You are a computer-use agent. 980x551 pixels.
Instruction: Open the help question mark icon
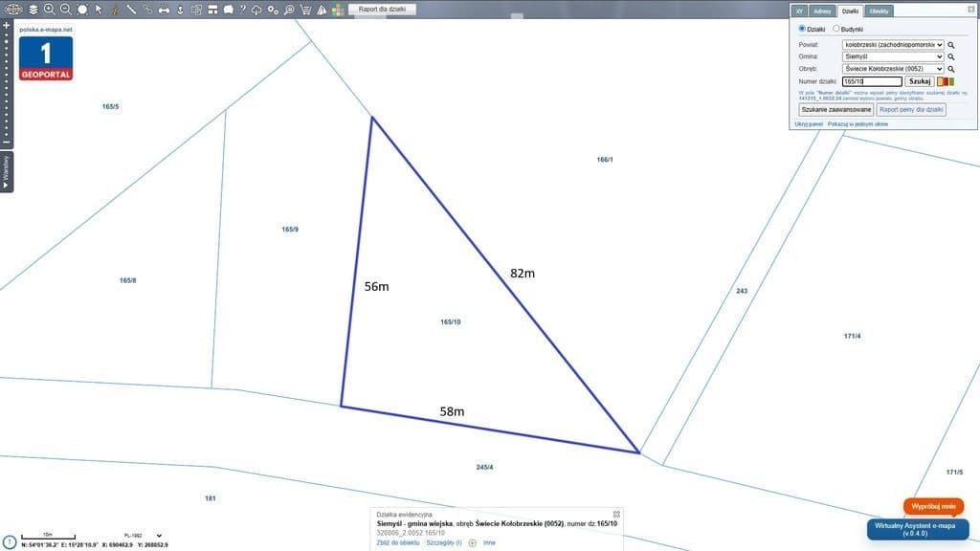(242, 10)
